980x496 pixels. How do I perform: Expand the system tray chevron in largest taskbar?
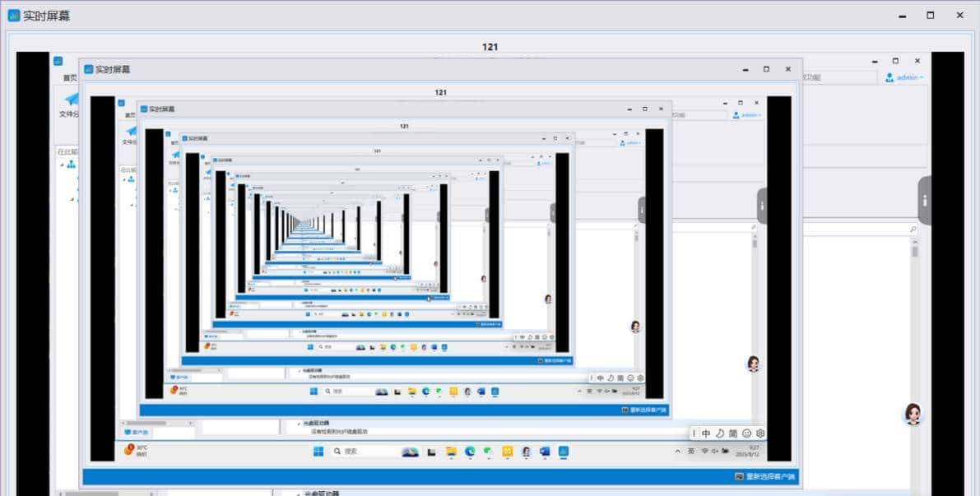[677, 452]
